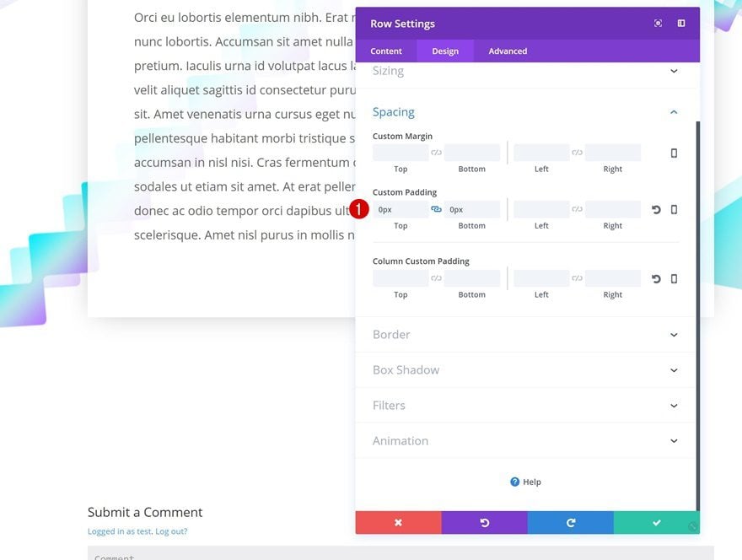Image resolution: width=742 pixels, height=560 pixels.
Task: Toggle Custom Margin left-right link icon
Action: [578, 153]
